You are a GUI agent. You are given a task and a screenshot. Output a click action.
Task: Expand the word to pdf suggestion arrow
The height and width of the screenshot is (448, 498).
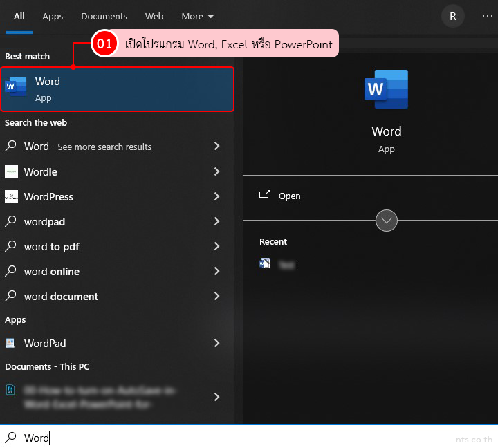tap(216, 246)
